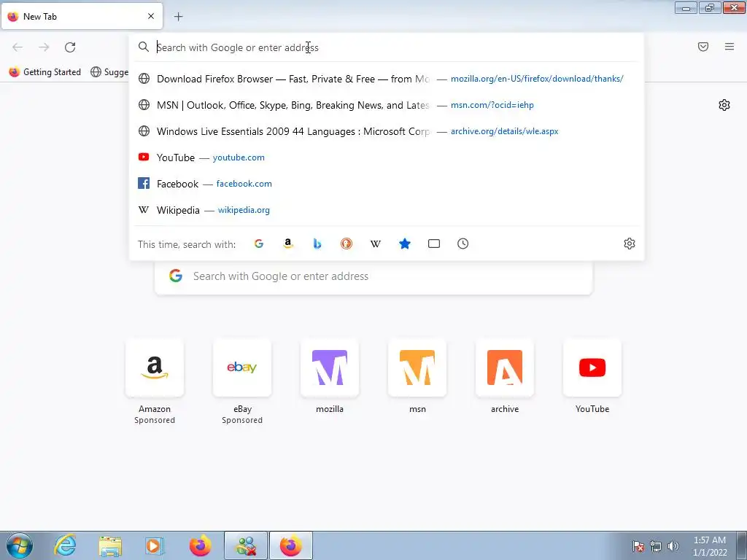Close the New Tab tab

[151, 16]
